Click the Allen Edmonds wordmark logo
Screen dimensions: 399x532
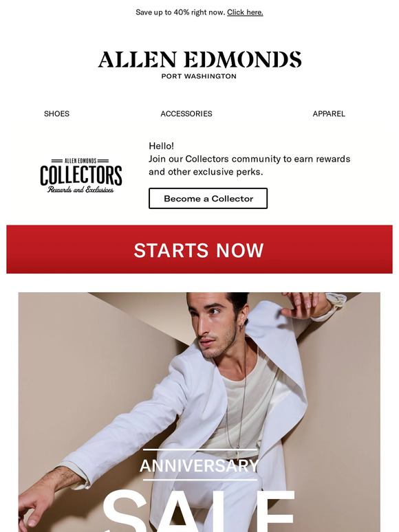tap(199, 60)
